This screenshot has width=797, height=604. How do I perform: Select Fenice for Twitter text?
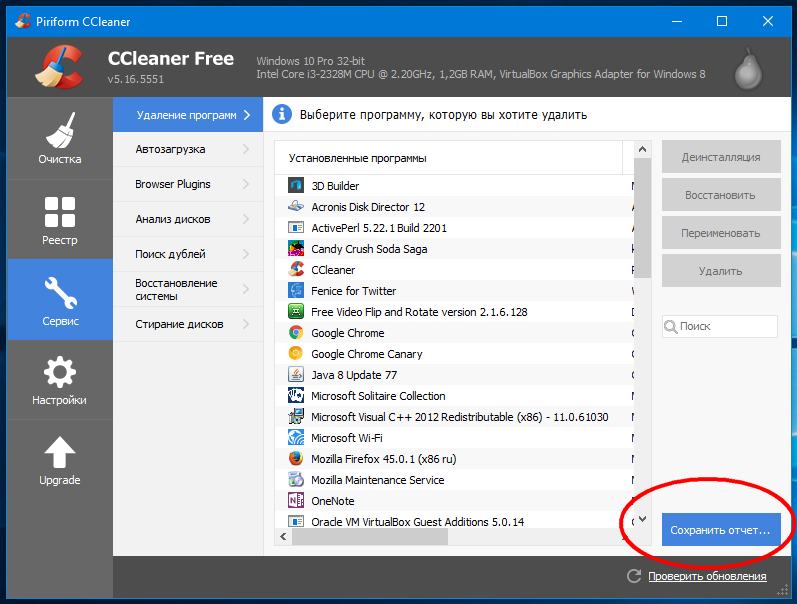point(353,291)
